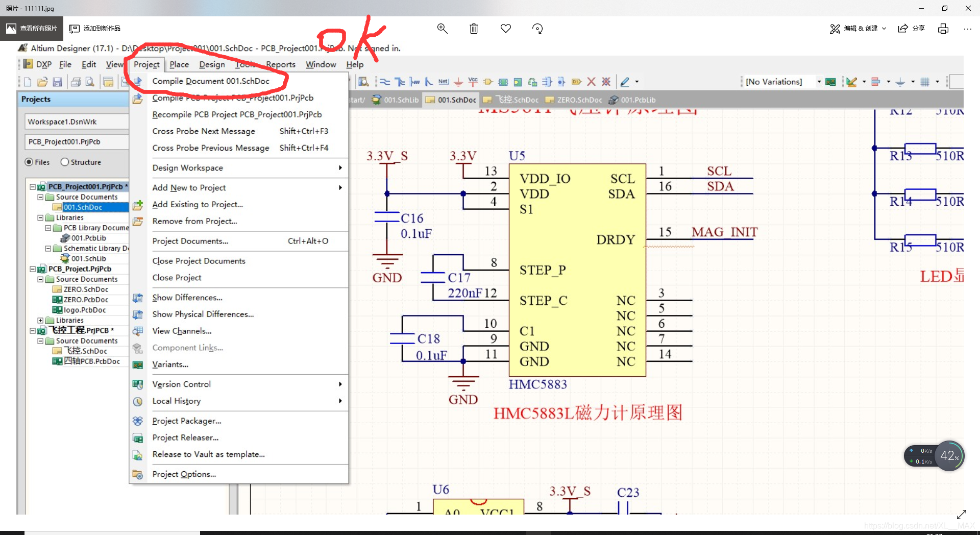Click the zoom magnifier icon in the photo viewer
The image size is (980, 535).
(442, 29)
